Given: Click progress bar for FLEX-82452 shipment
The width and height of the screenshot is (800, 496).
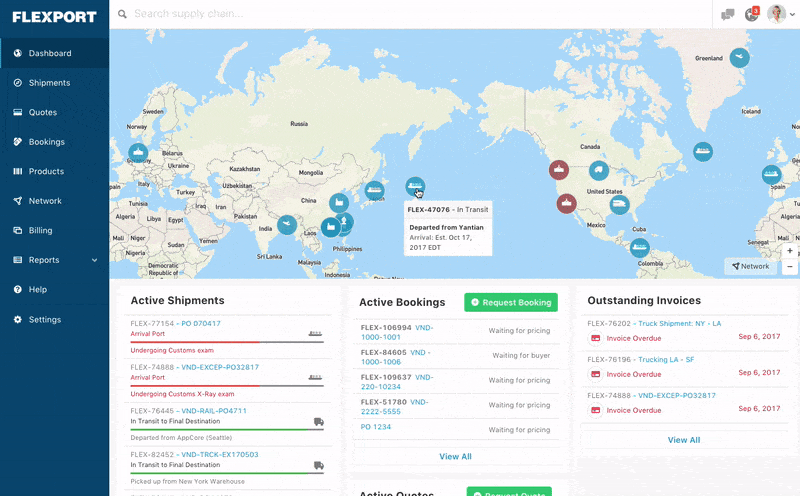Looking at the screenshot, I should [227, 474].
